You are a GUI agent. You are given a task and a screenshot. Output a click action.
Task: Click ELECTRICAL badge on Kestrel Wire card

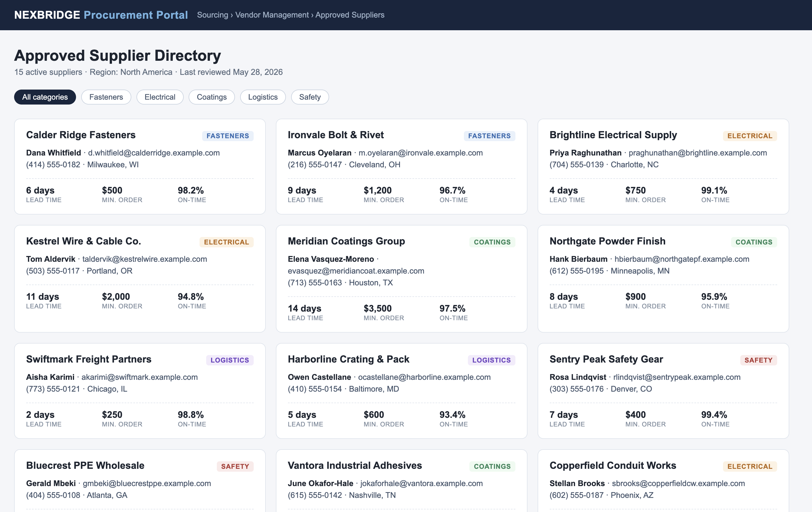226,242
